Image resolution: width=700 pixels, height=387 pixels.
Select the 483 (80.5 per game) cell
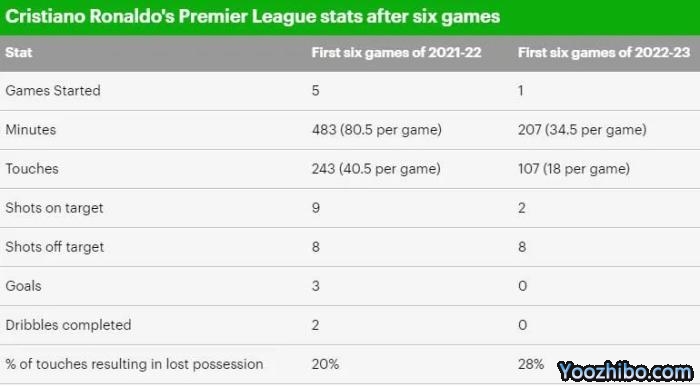coord(377,130)
